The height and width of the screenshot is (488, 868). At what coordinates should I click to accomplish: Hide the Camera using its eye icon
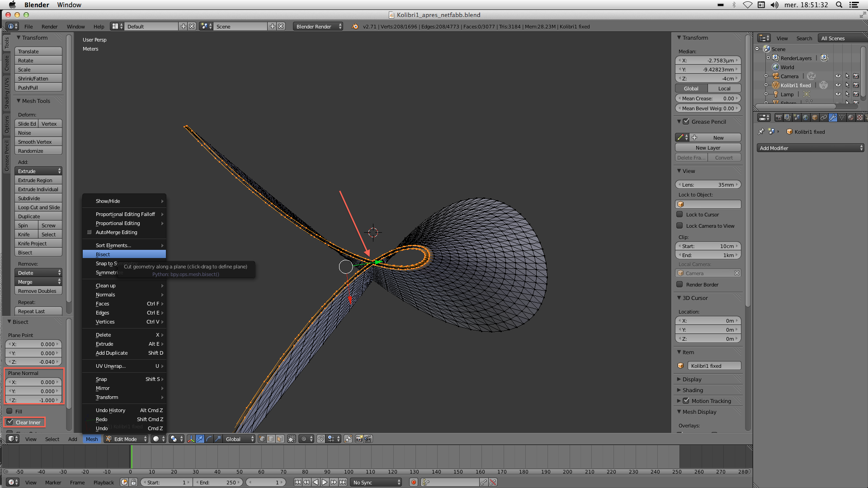[838, 76]
